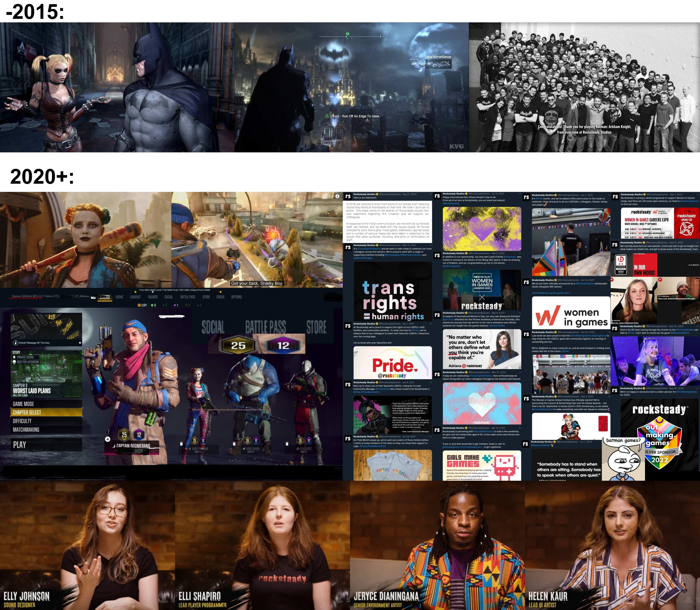Click the Helen Kaur Lead UI Artist caption
Image resolution: width=700 pixels, height=610 pixels.
coord(548,599)
